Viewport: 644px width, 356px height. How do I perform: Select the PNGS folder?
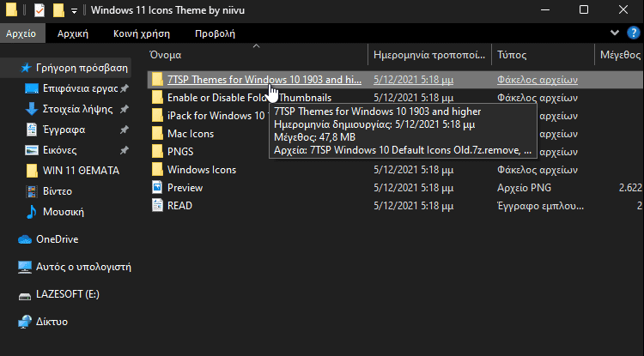180,152
